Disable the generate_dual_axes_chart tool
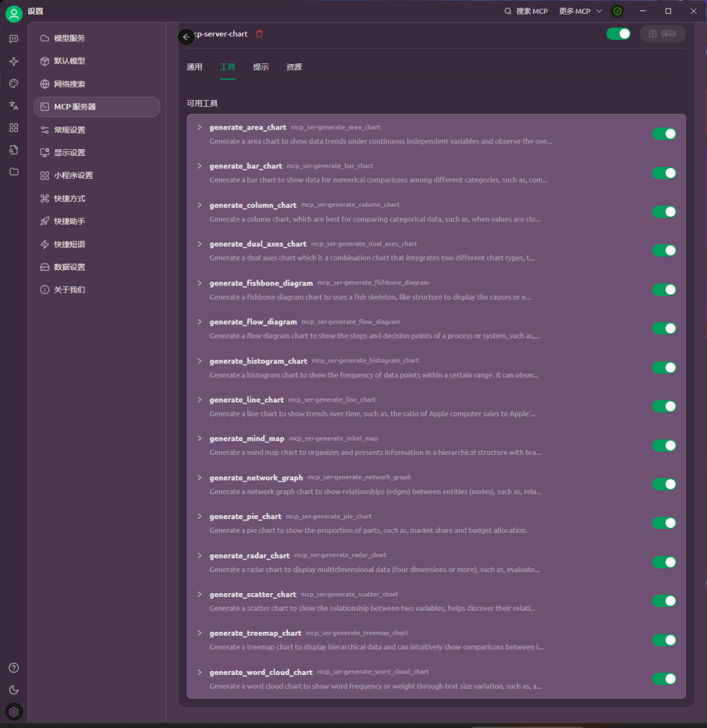The width and height of the screenshot is (707, 728). pyautogui.click(x=664, y=251)
